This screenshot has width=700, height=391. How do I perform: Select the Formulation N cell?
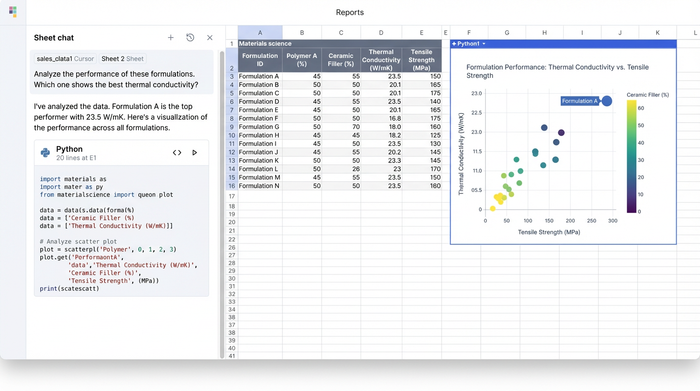point(260,186)
